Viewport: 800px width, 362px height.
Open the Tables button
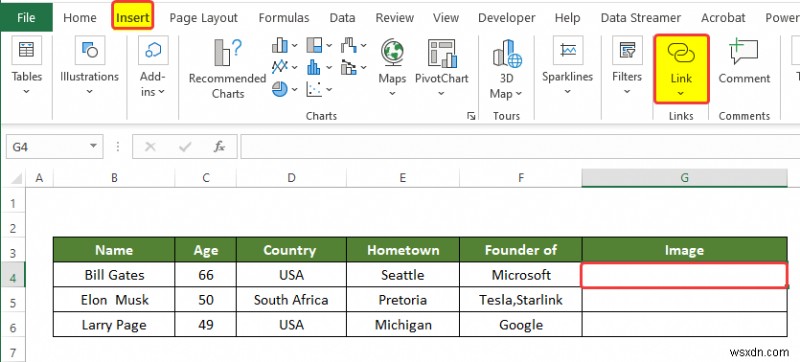tap(27, 66)
